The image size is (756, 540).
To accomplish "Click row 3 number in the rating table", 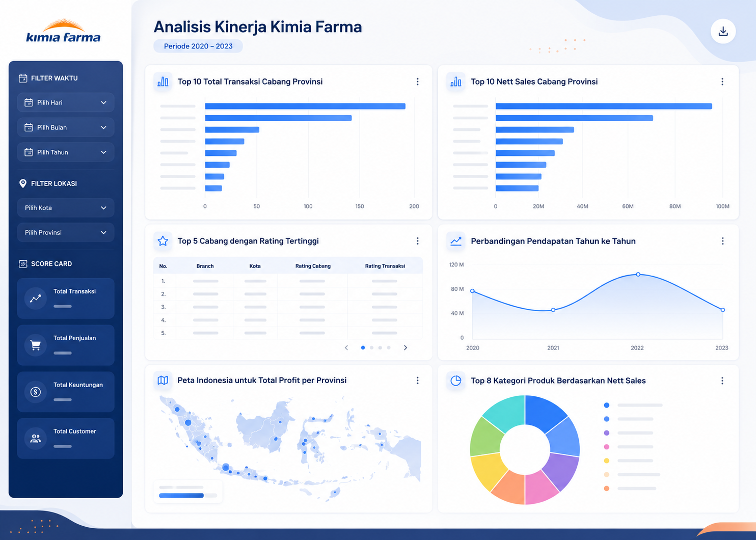I will [163, 307].
